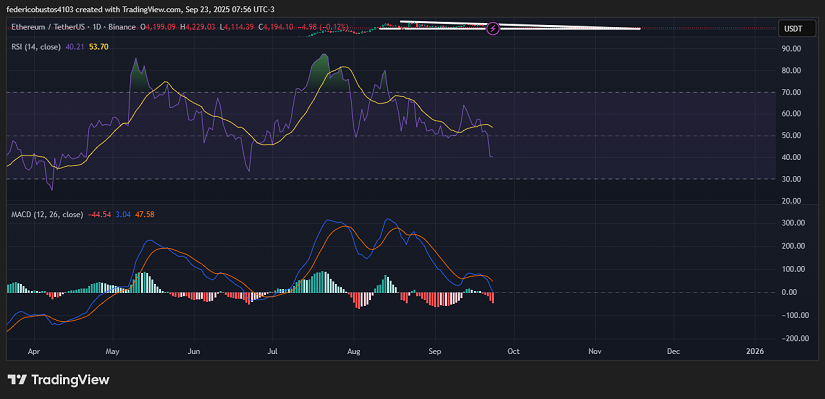Click RSI value 40.21

[x=74, y=47]
